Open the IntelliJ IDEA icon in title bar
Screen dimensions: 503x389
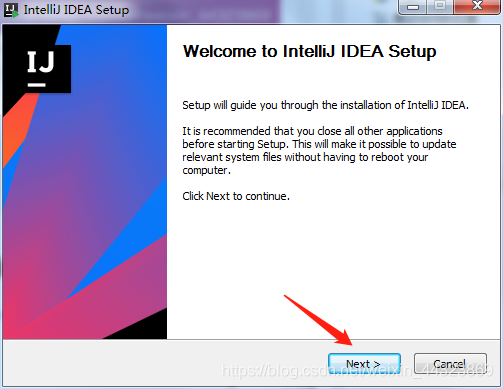[11, 10]
